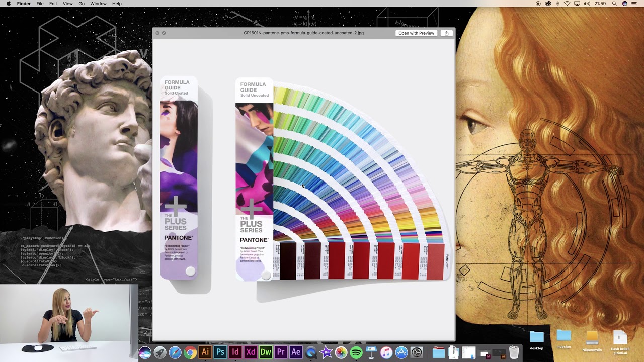The image size is (644, 362).
Task: Open the Window menu
Action: coord(98,4)
